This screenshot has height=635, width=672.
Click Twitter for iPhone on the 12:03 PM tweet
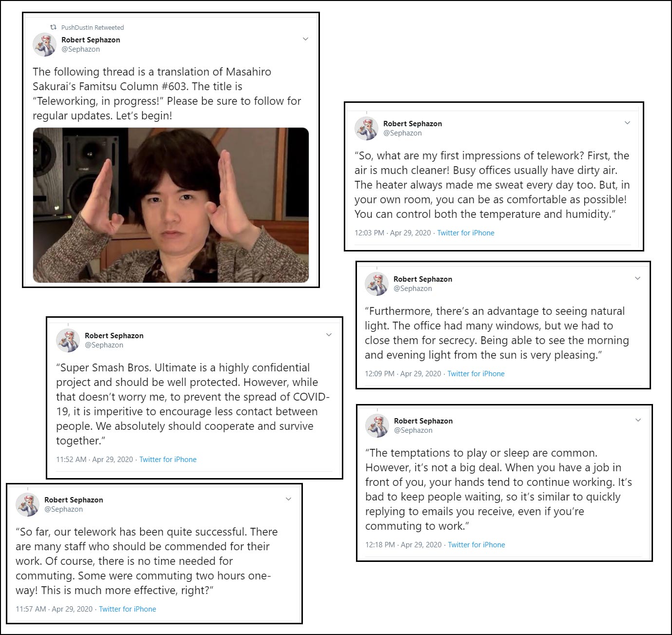click(466, 233)
